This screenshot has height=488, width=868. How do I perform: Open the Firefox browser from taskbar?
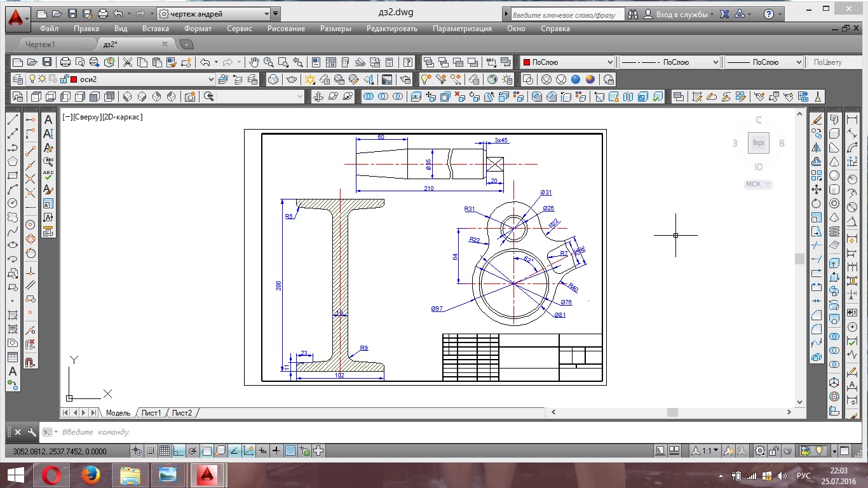(91, 475)
